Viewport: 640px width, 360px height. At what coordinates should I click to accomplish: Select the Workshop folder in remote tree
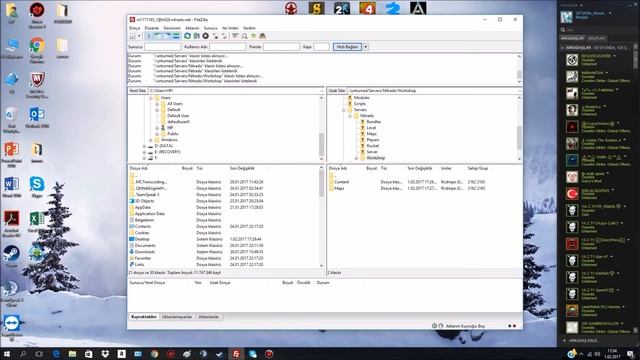point(376,158)
